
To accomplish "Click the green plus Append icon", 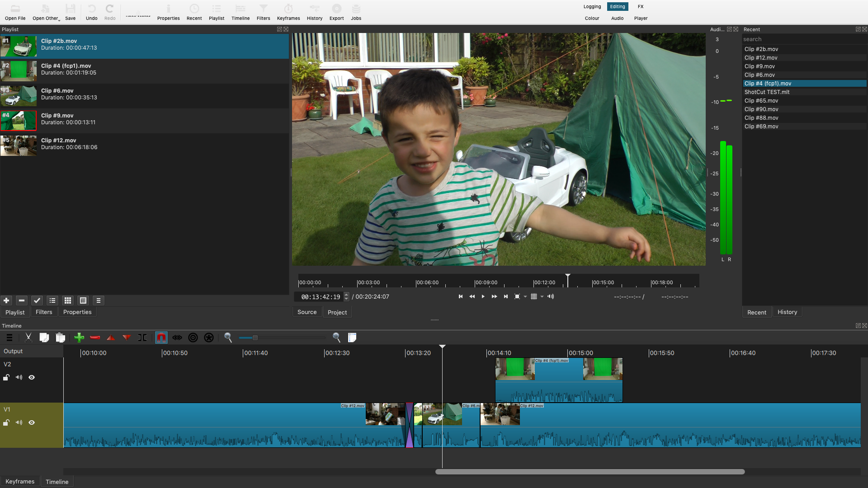I will pyautogui.click(x=79, y=338).
